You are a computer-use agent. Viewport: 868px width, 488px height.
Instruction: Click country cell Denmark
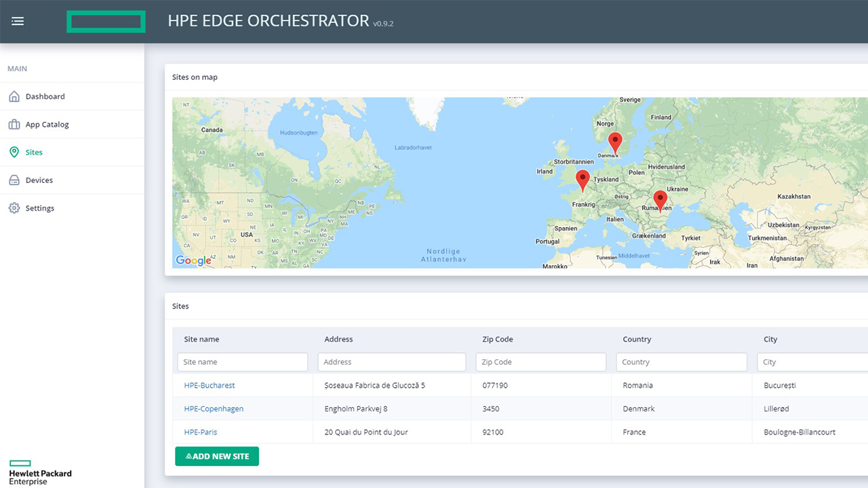click(639, 409)
